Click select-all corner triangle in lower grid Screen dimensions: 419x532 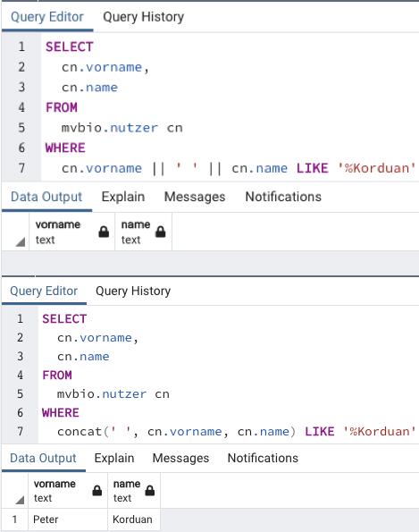coord(20,500)
